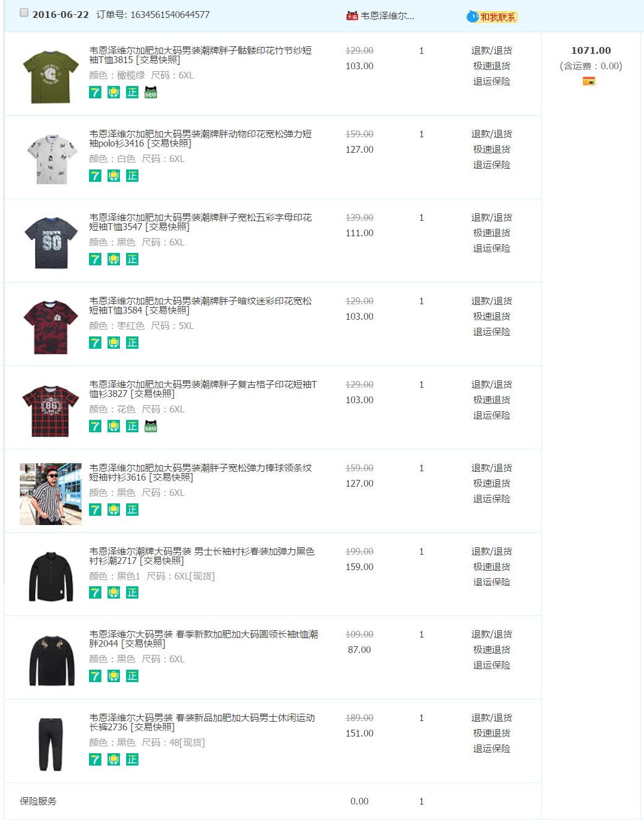Click 极速退货 for the white polo衫3416

point(491,150)
